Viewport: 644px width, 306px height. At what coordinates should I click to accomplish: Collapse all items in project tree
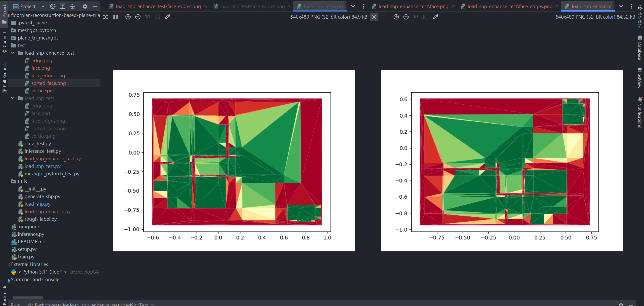(x=72, y=7)
